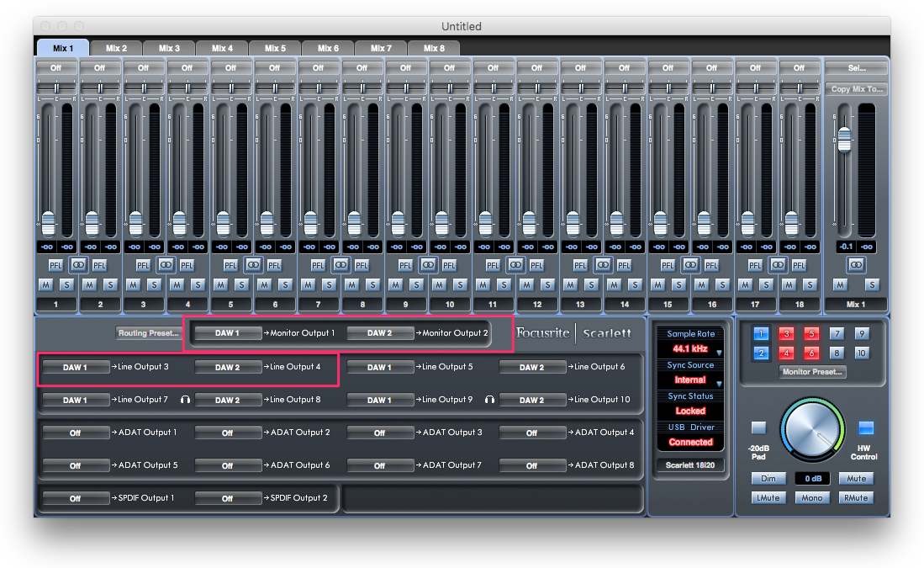Click the Copy Mix To... button
Screen dimensions: 924x568
tap(857, 89)
